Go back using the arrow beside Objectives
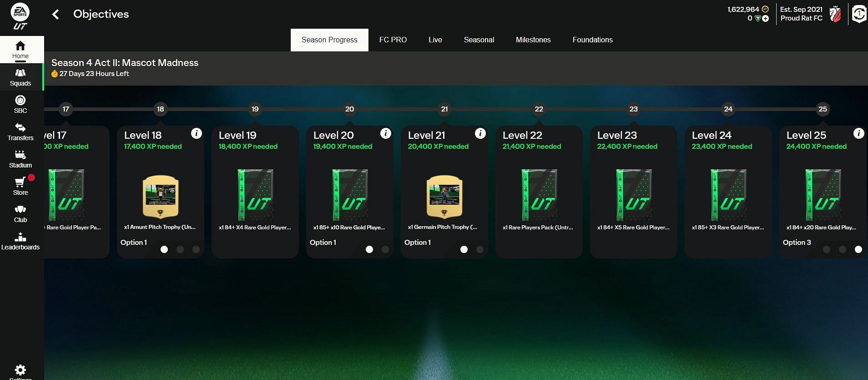The height and width of the screenshot is (380, 868). pos(56,15)
